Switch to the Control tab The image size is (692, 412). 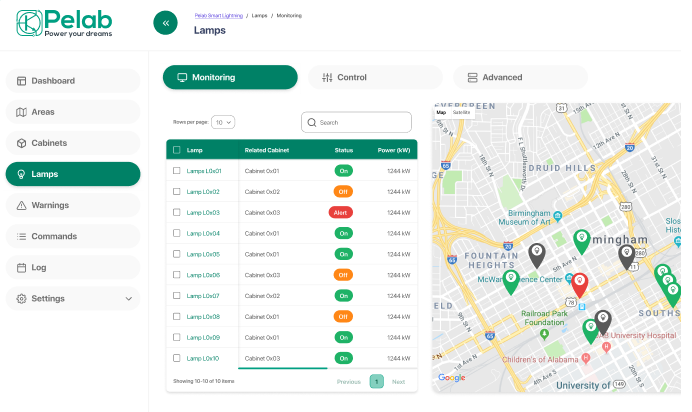(374, 77)
